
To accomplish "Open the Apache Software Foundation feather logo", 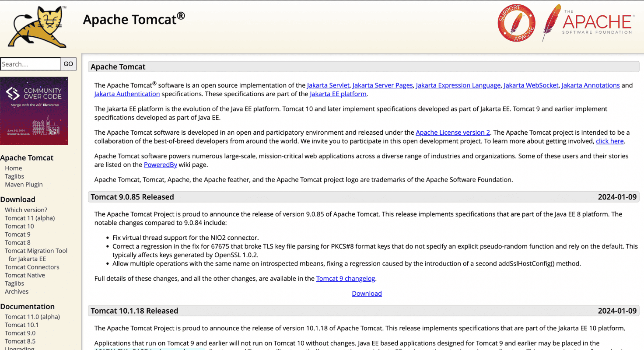I will point(588,22).
